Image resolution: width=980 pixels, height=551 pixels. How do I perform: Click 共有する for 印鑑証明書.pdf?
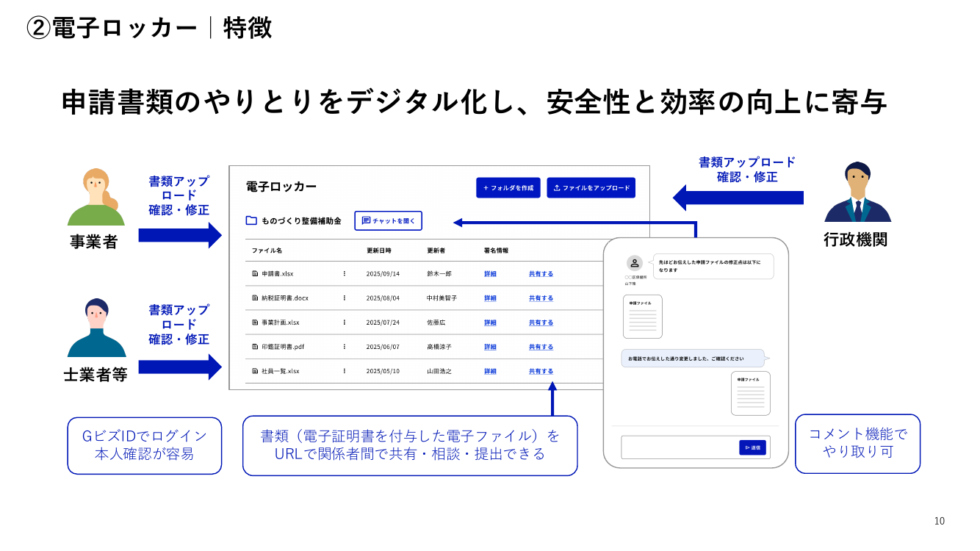[541, 347]
